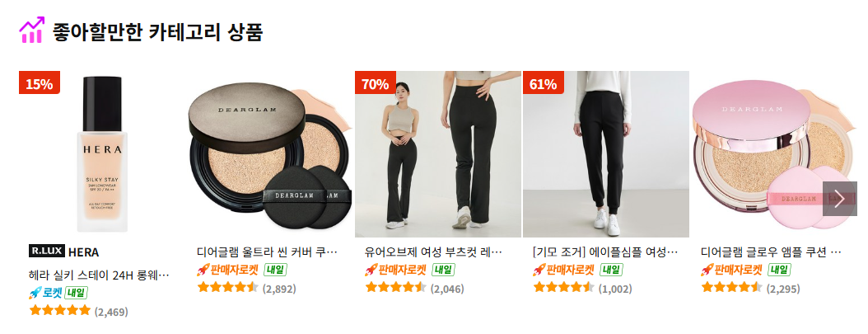Click 판매자로켓 badge under 디어글램 울트라 씬 cushion
868x334 pixels.
pyautogui.click(x=227, y=270)
